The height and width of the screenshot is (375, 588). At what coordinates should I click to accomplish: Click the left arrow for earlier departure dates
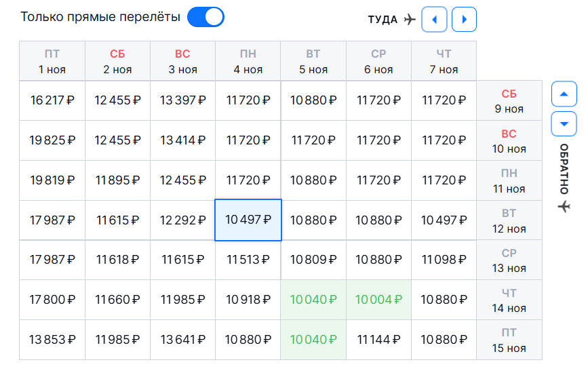pyautogui.click(x=434, y=20)
